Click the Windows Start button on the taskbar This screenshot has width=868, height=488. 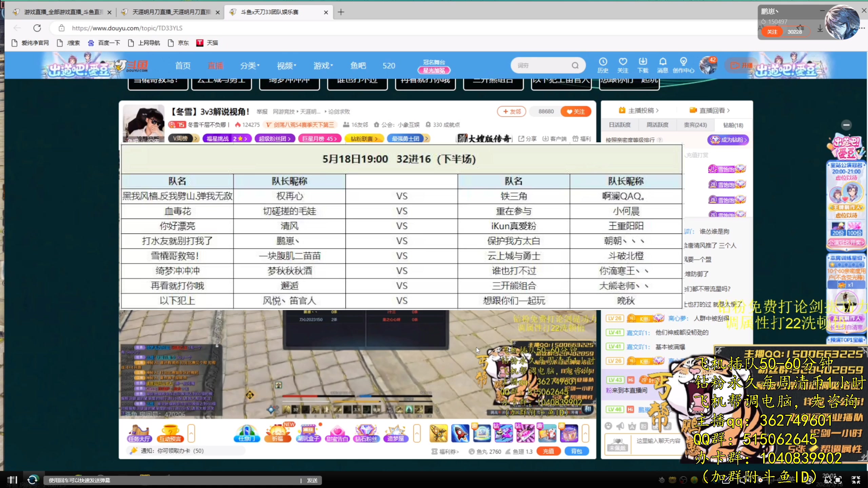coord(12,480)
